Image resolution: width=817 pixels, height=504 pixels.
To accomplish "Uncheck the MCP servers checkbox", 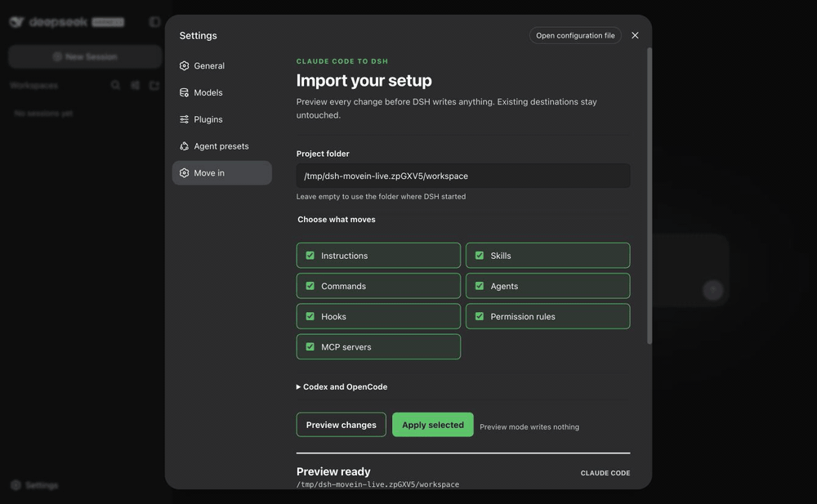I will point(310,346).
